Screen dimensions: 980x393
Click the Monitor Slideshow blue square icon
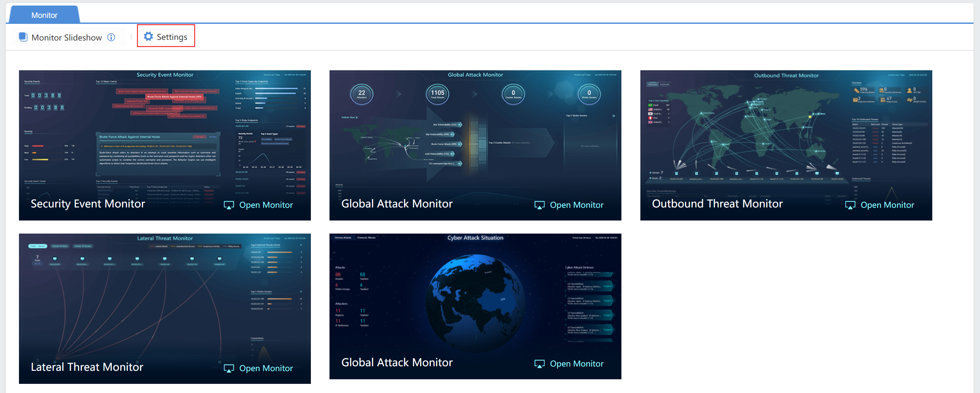pyautogui.click(x=23, y=37)
